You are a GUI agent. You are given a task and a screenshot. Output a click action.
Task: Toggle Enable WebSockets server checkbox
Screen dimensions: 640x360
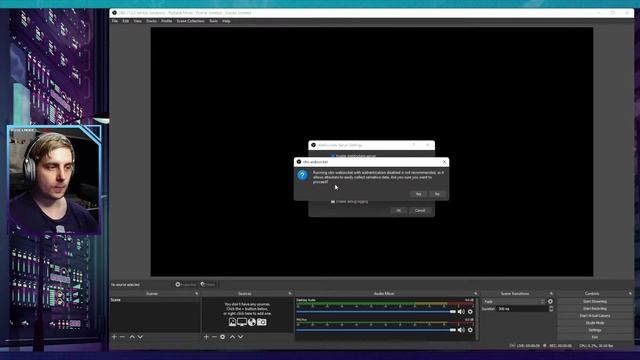(x=333, y=156)
